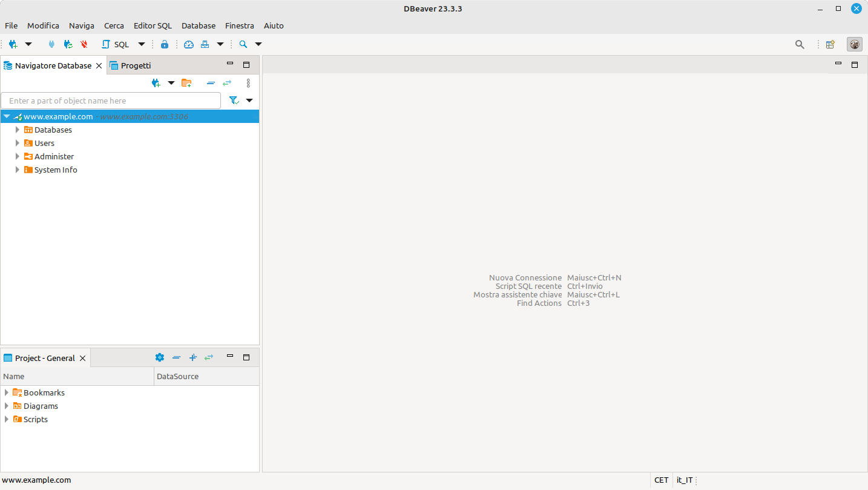Click the filter funnel icon in Navigator
The image size is (868, 490).
click(234, 101)
